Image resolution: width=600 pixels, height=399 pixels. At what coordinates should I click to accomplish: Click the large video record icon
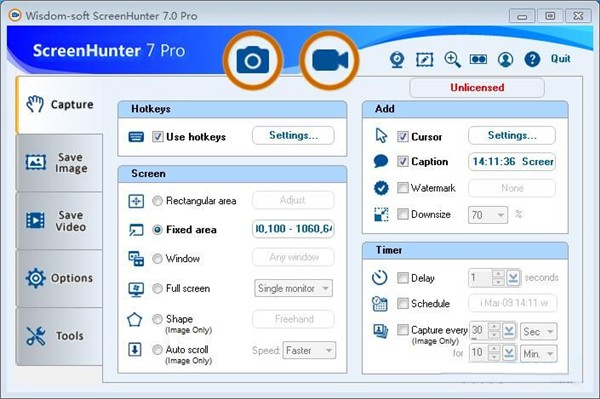coord(329,60)
